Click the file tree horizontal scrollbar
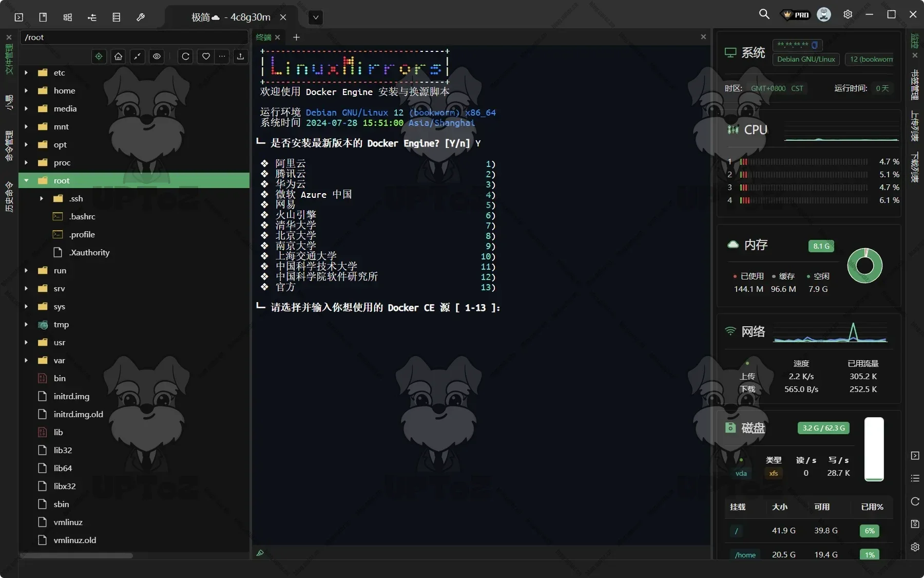924x578 pixels. 76,555
